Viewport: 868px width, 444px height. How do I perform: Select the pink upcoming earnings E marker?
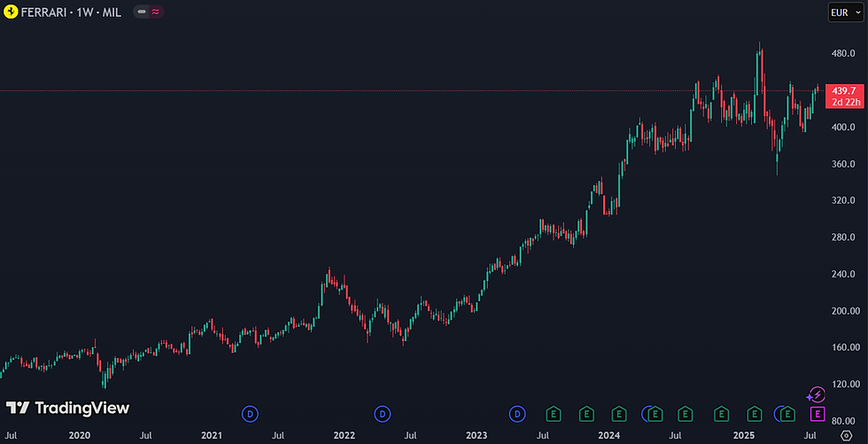click(818, 414)
